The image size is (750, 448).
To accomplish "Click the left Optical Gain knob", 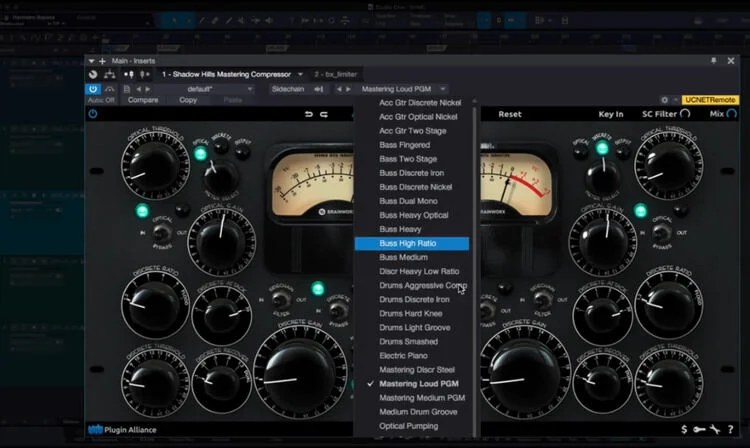I will coord(221,242).
